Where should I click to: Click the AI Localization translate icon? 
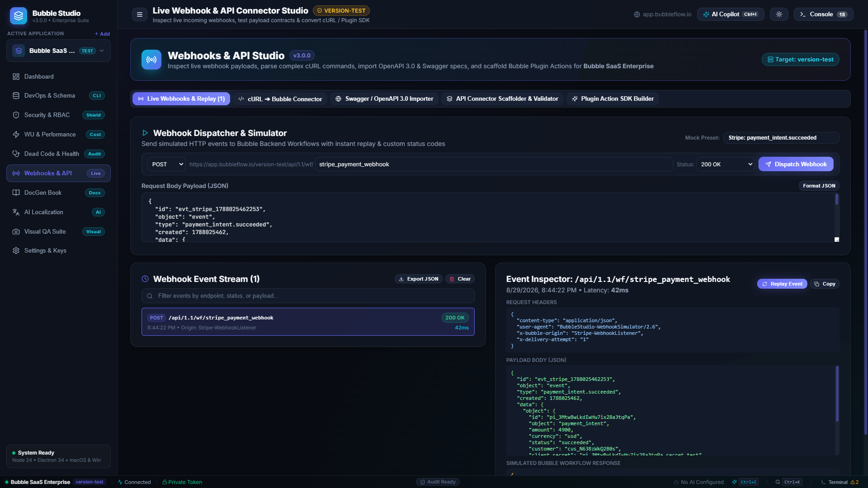pyautogui.click(x=16, y=212)
